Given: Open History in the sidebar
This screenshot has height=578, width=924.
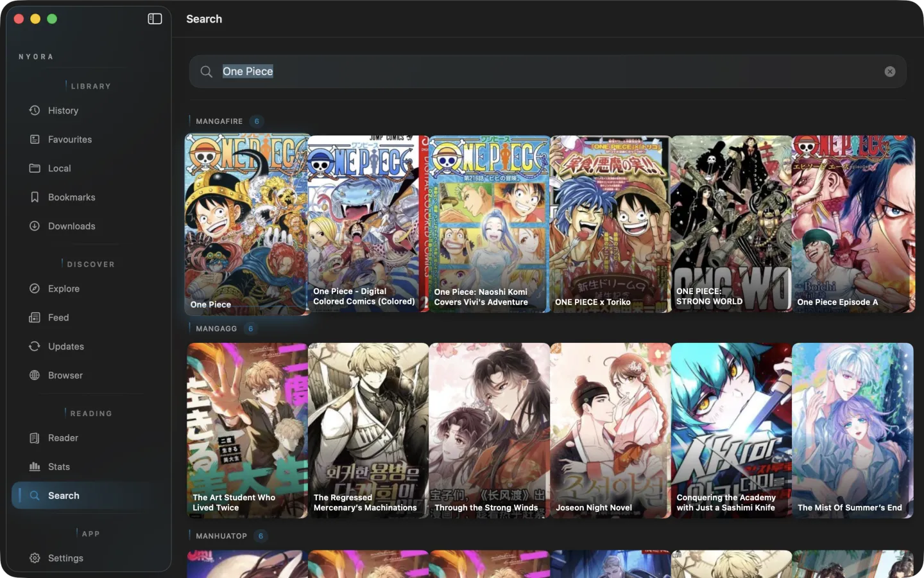Looking at the screenshot, I should coord(87,110).
